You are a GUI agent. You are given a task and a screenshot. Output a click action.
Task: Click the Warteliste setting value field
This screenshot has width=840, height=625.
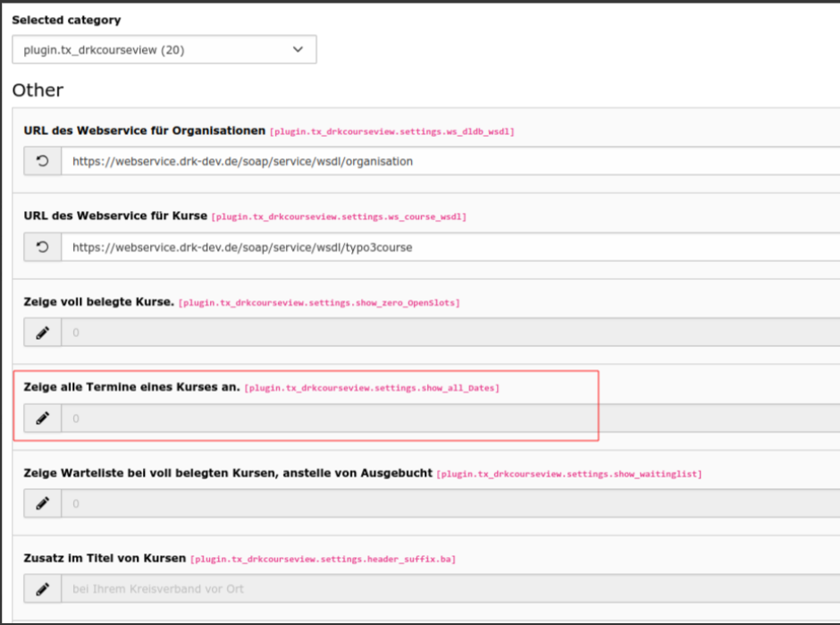(x=447, y=503)
